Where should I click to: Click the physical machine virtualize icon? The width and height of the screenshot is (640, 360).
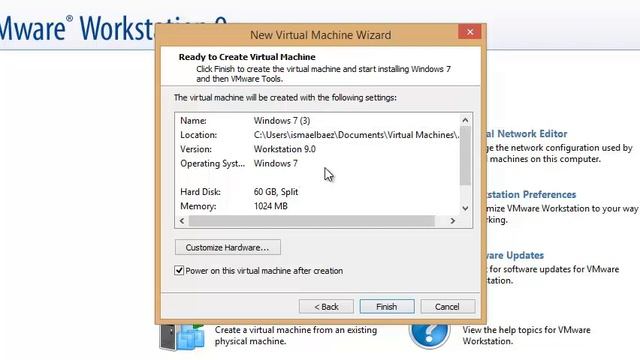(182, 338)
